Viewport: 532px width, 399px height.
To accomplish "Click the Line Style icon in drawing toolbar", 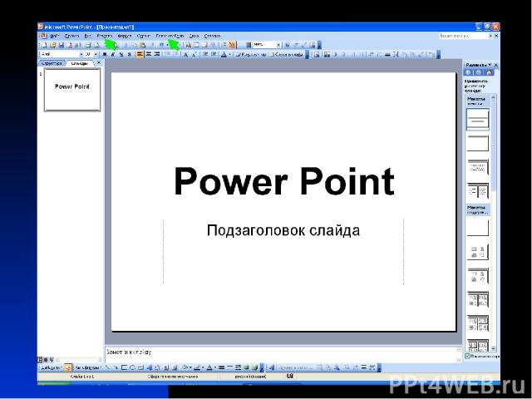I will (222, 367).
